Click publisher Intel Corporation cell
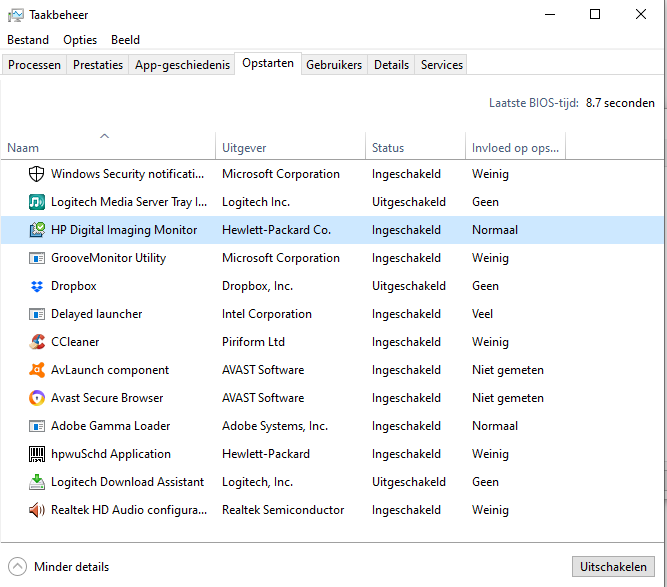The image size is (667, 587). pos(267,314)
